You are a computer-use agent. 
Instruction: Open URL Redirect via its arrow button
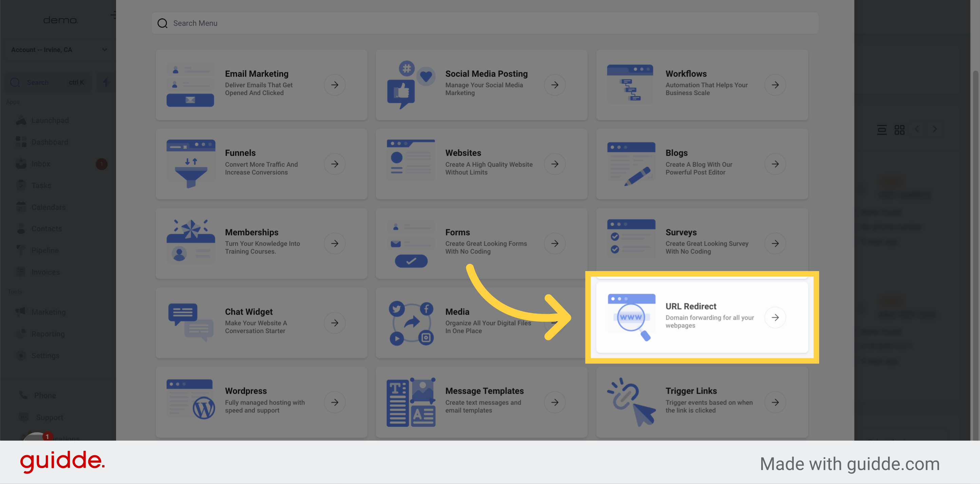pos(775,317)
